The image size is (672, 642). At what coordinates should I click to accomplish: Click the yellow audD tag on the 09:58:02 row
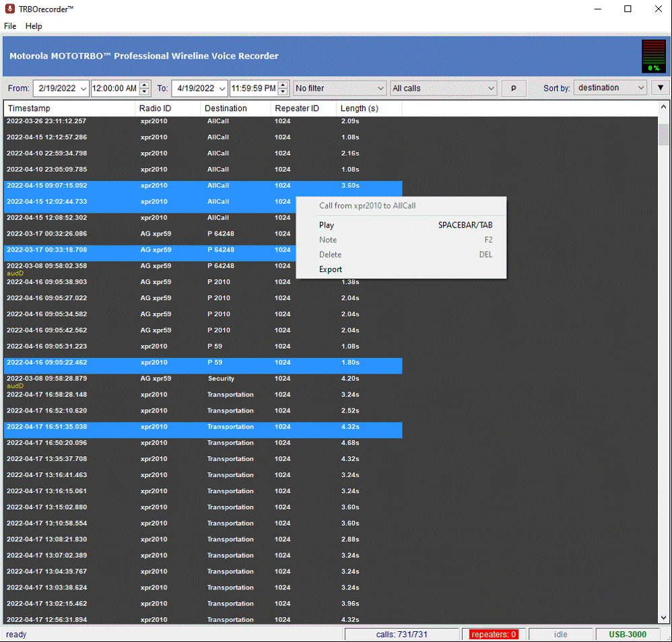(x=15, y=273)
